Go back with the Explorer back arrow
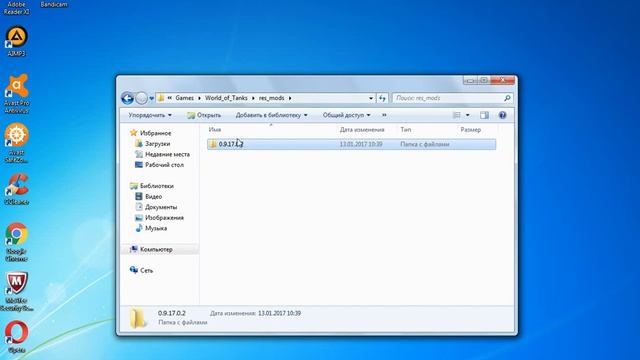The width and height of the screenshot is (640, 360). point(127,98)
